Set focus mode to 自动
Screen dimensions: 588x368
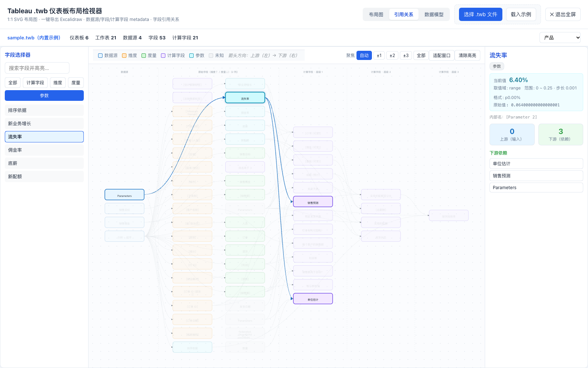point(364,56)
